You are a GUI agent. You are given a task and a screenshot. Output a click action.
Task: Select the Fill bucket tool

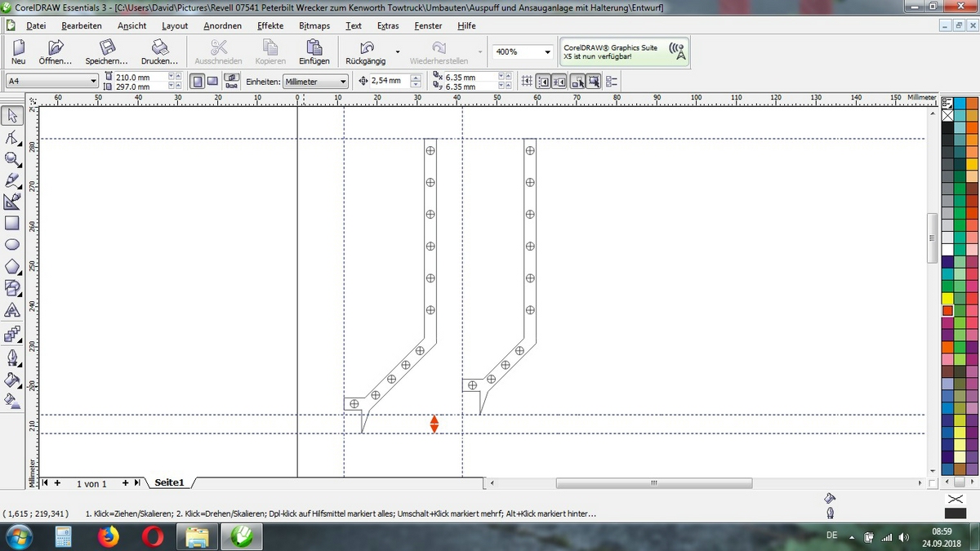coord(12,380)
